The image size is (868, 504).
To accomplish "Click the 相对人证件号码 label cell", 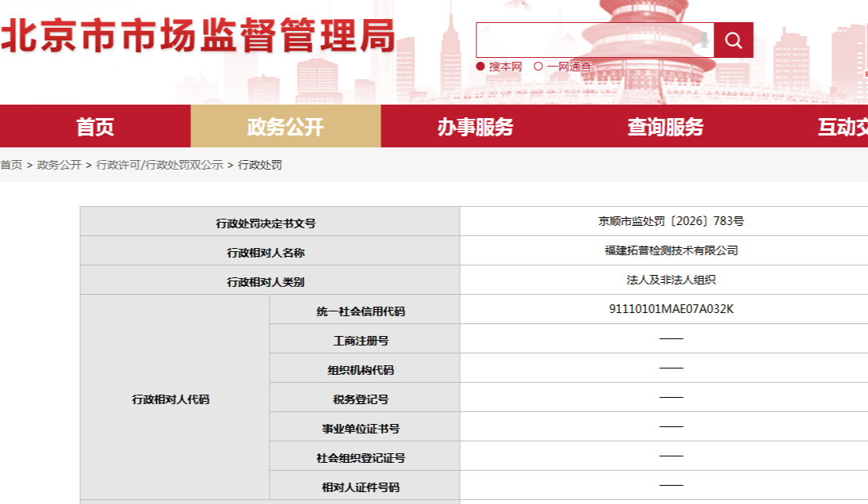I will [x=365, y=485].
